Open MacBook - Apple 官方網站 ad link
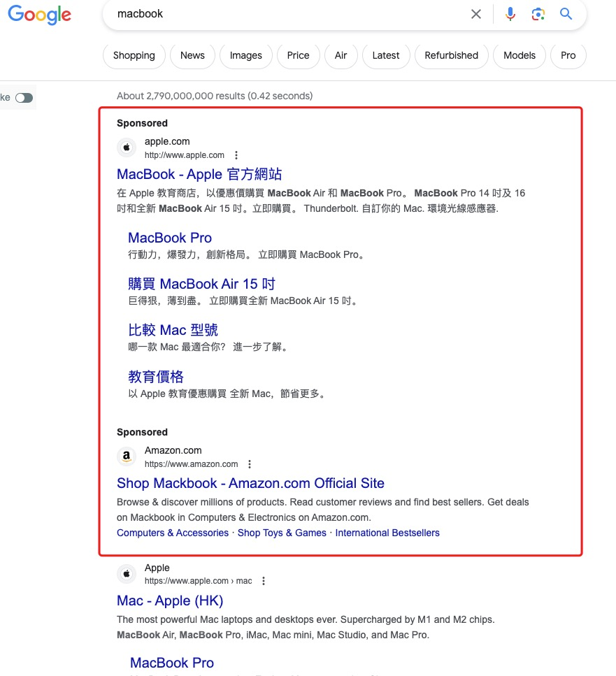The height and width of the screenshot is (676, 616). [x=199, y=174]
